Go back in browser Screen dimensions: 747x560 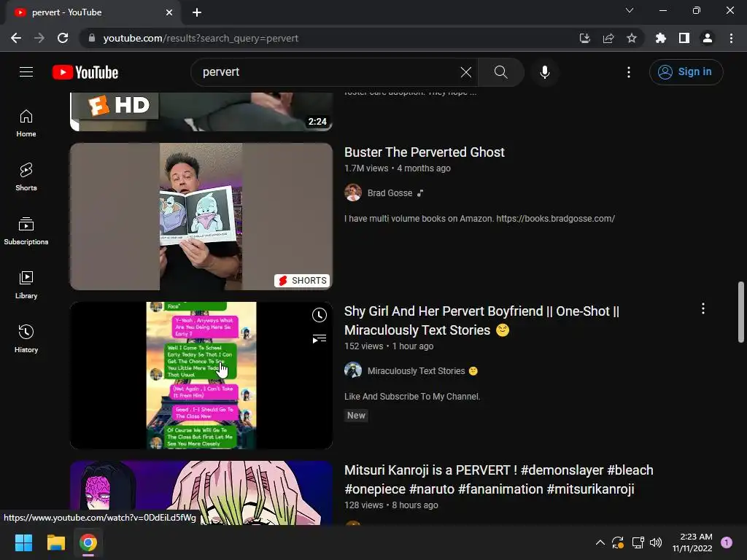pyautogui.click(x=16, y=38)
